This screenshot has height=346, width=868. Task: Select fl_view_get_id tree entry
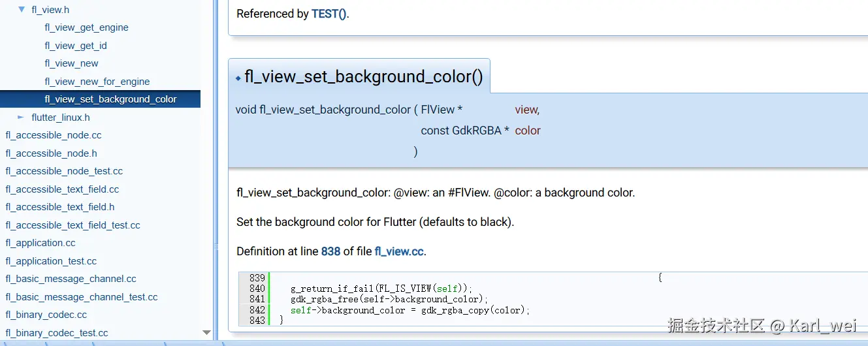tap(76, 46)
